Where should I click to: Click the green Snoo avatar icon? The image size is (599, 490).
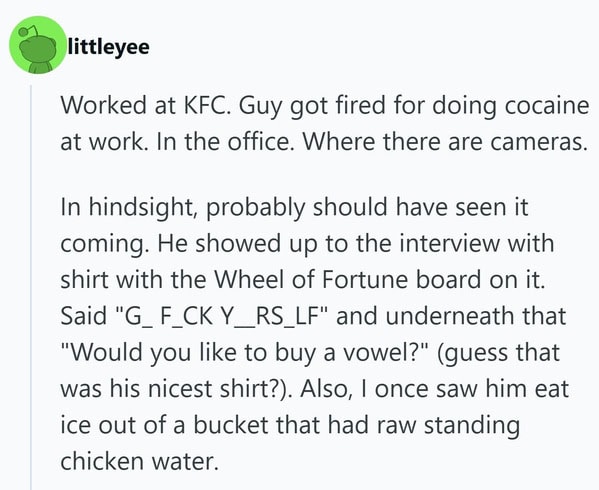click(x=38, y=45)
